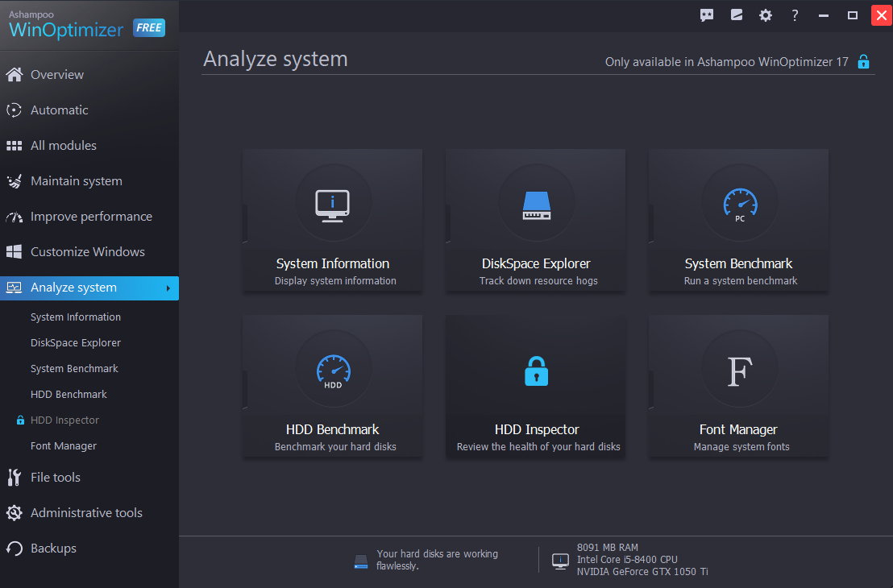Click 'Manage system fonts' description

tap(741, 447)
